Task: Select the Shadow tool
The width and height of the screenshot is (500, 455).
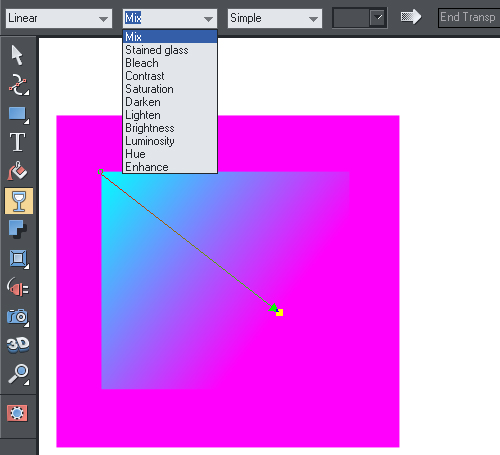Action: [17, 229]
